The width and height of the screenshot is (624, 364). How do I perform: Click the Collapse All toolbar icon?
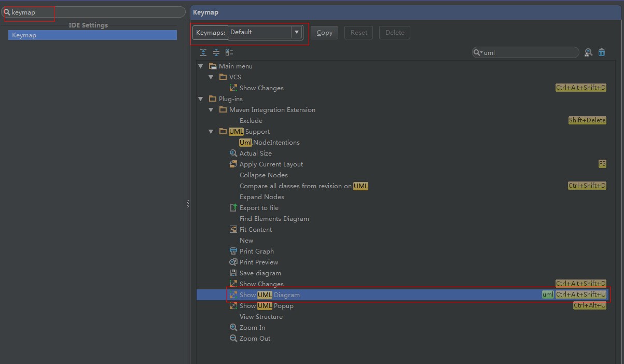coord(216,52)
